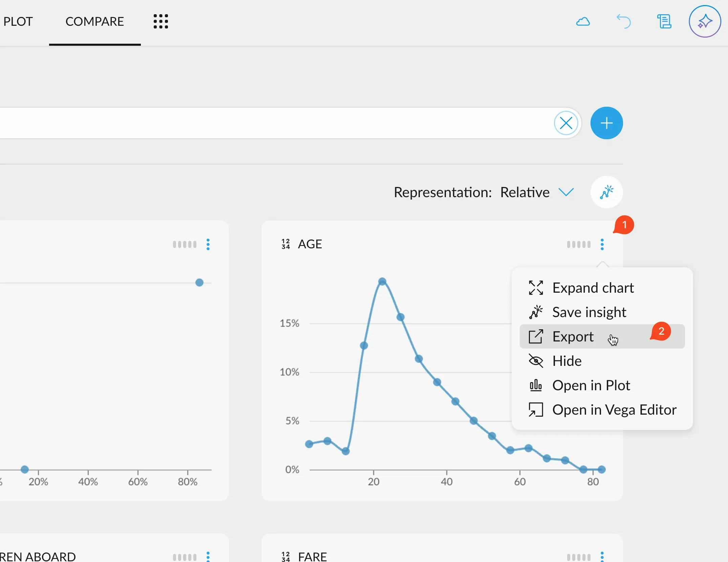Choose Export in the context menu
This screenshot has height=562, width=728.
(573, 336)
